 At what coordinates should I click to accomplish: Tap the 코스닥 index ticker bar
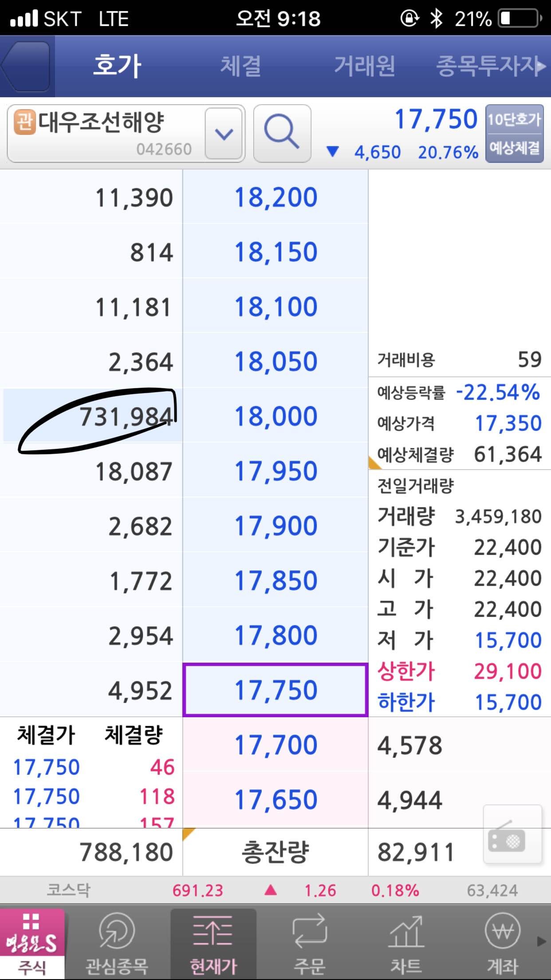pos(275,890)
